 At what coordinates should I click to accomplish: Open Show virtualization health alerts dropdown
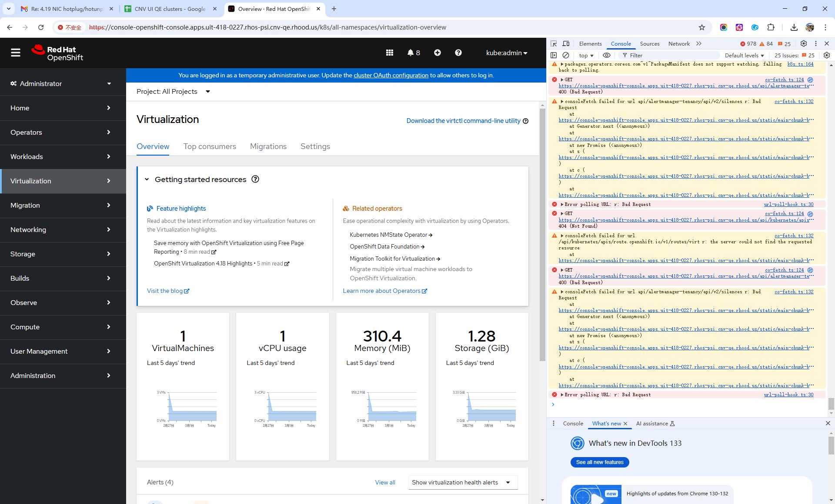[x=463, y=482]
